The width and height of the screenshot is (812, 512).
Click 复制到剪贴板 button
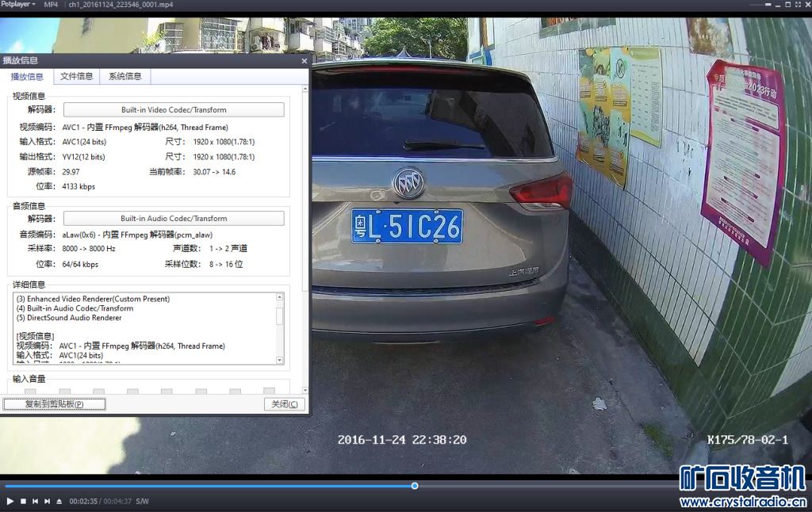(54, 404)
